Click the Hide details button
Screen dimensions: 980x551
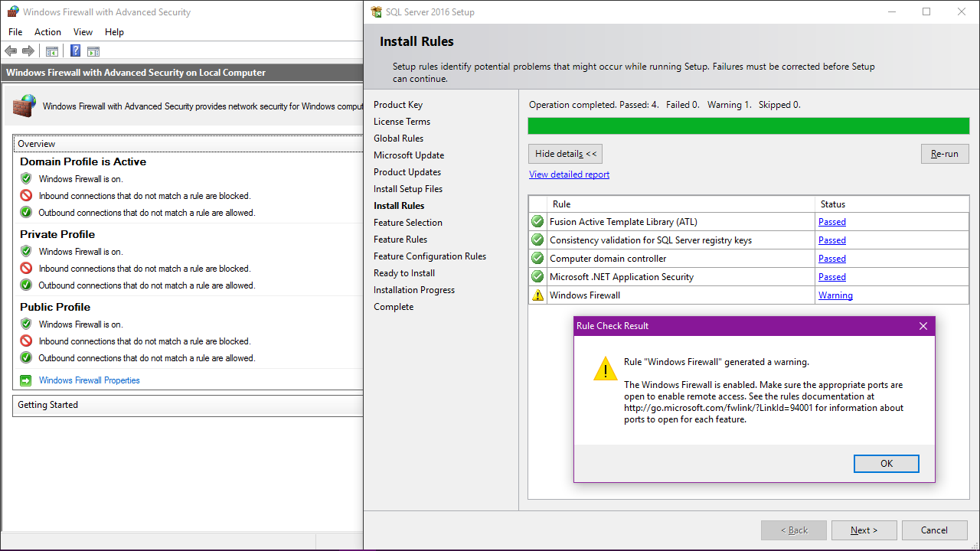pyautogui.click(x=565, y=154)
